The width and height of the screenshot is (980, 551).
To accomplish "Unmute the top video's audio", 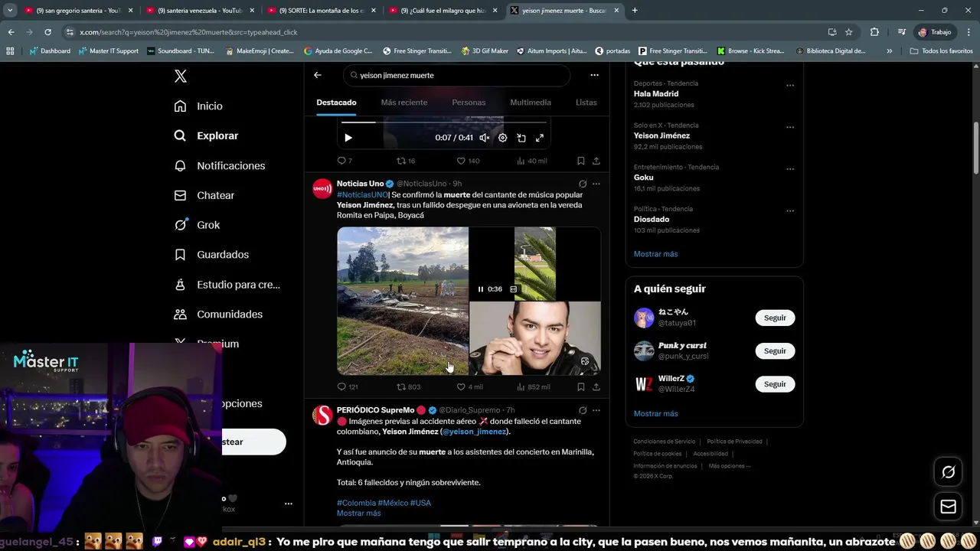I will tap(484, 138).
